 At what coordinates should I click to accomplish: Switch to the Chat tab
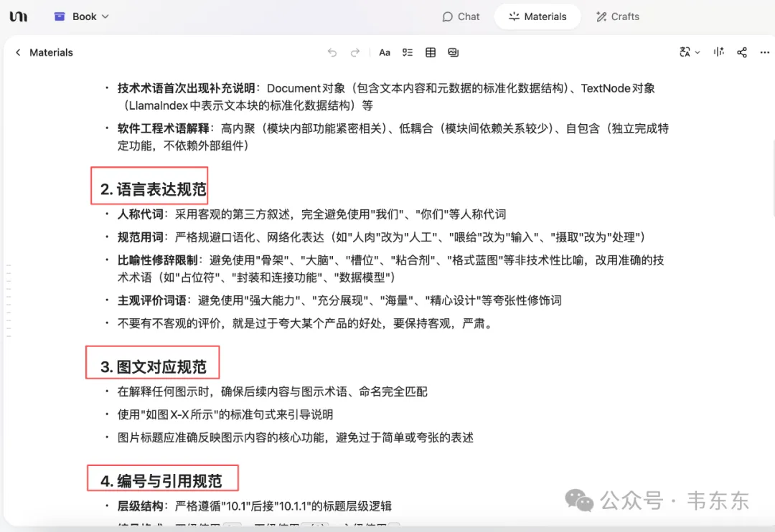461,16
